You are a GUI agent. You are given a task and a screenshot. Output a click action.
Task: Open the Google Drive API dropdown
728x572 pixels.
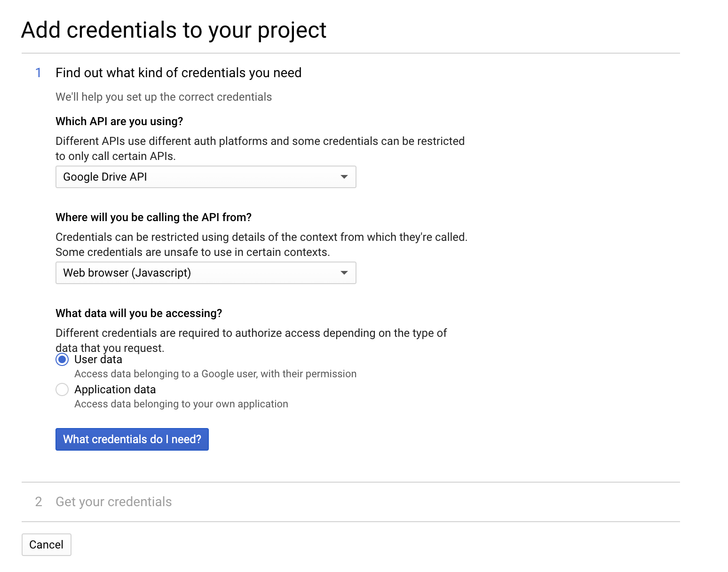(206, 177)
